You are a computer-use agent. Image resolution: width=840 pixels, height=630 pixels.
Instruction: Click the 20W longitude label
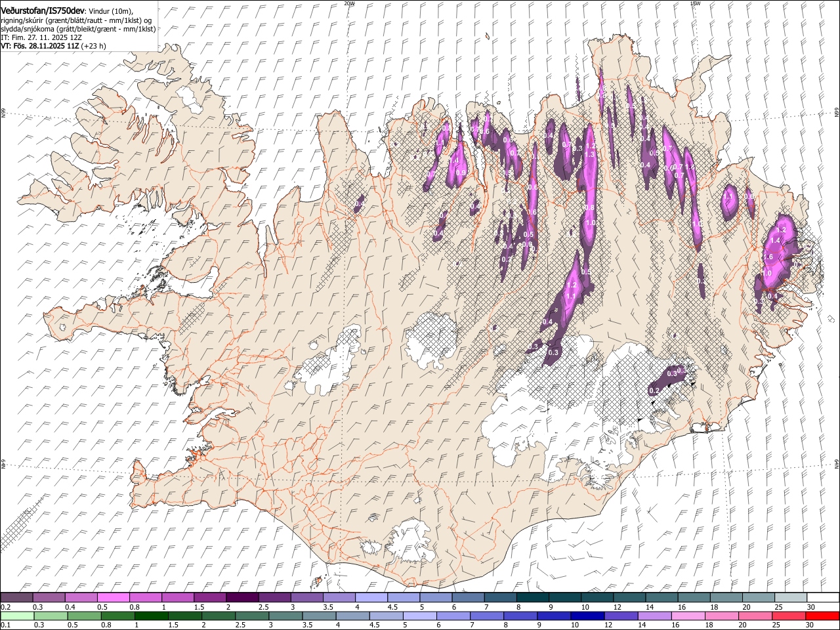(349, 3)
